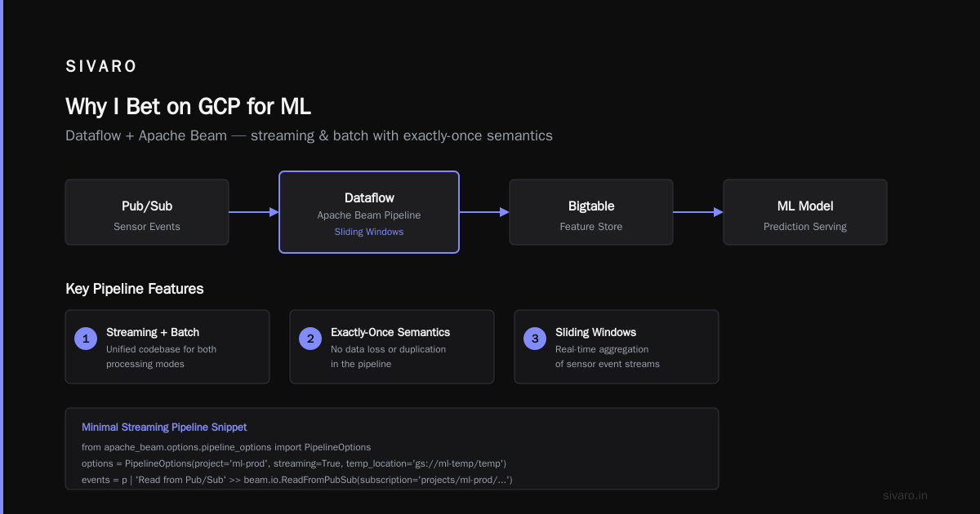980x514 pixels.
Task: Click the 'Real-time aggregation' description text
Action: [x=603, y=349]
